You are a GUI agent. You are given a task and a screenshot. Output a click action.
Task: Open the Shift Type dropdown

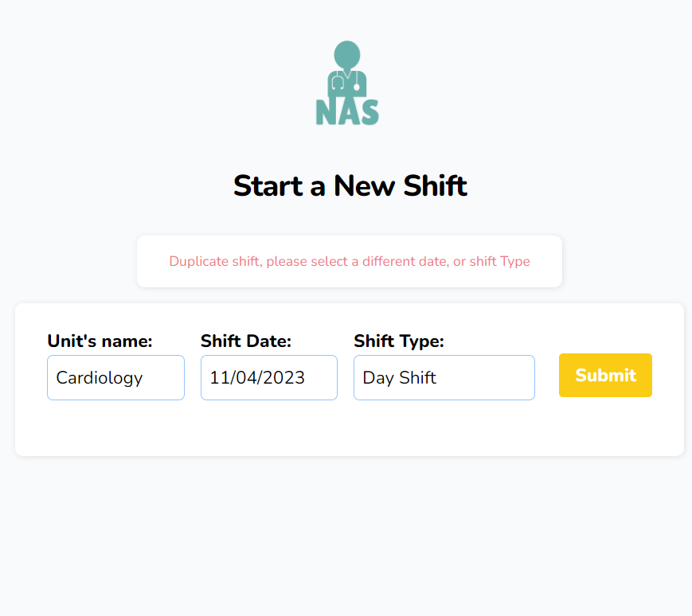[x=444, y=377]
